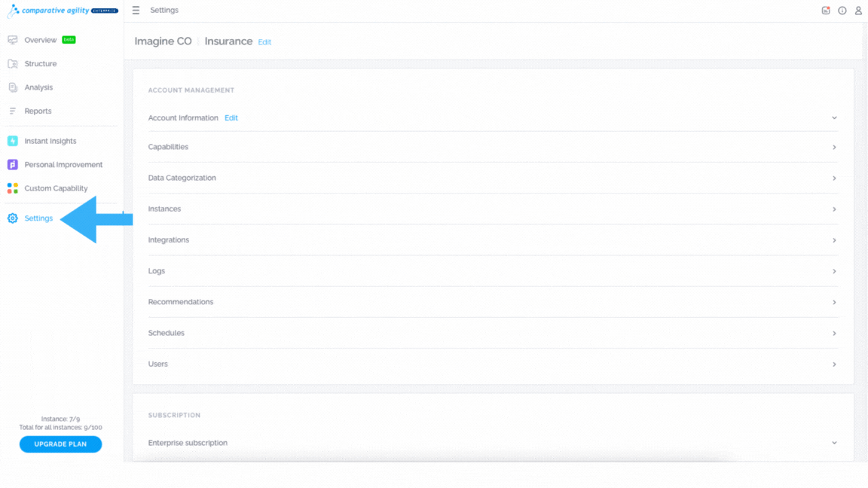Go to Reports in sidebar
This screenshot has height=488, width=868.
click(38, 111)
